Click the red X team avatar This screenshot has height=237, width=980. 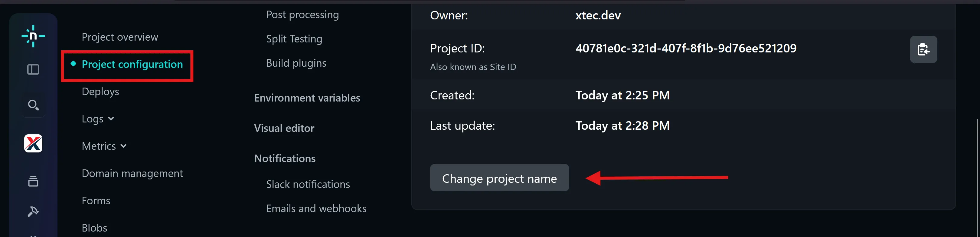pyautogui.click(x=33, y=143)
